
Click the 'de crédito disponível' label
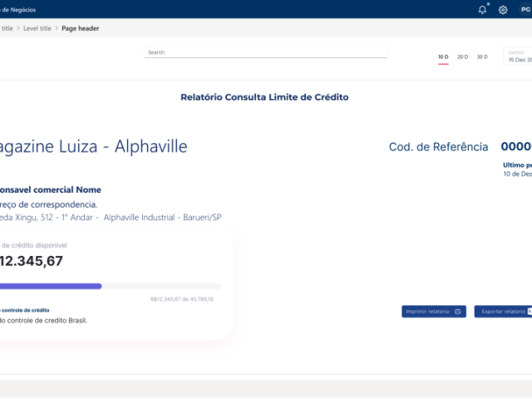pyautogui.click(x=34, y=245)
